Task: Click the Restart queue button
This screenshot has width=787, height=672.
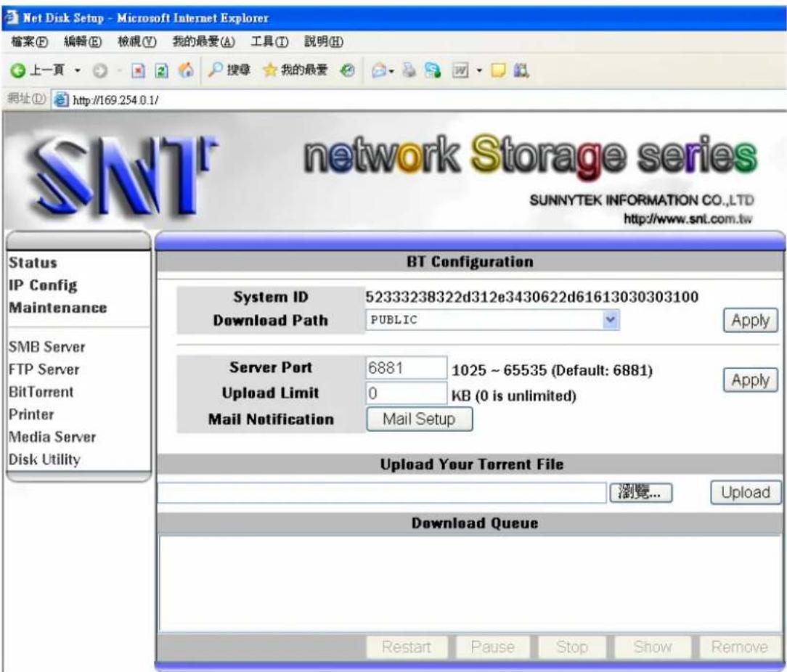Action: (x=407, y=647)
